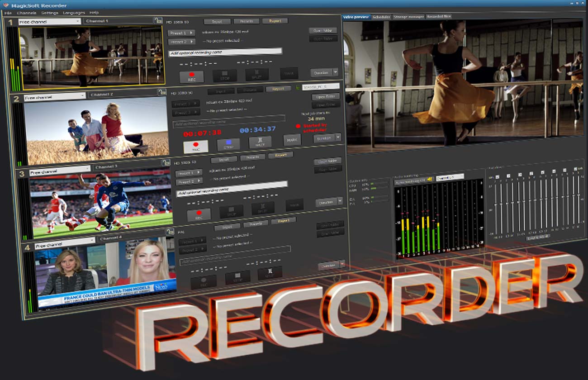Start recording with Channel 3 REC button

(x=199, y=214)
